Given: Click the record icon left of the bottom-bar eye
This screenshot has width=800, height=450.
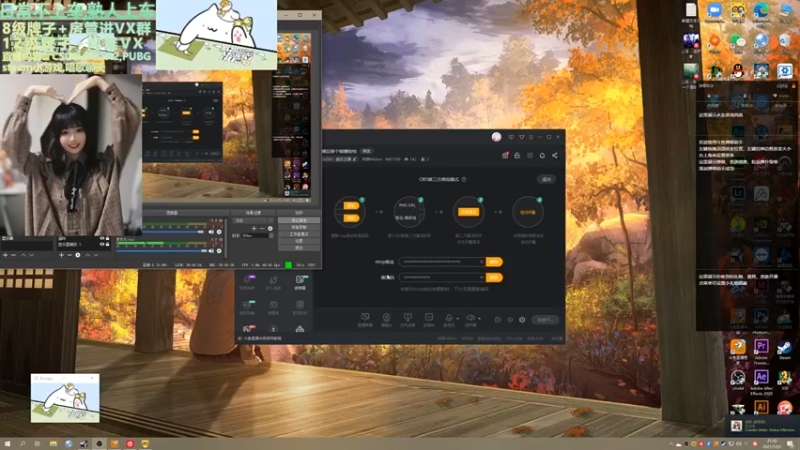Looking at the screenshot, I should [x=497, y=320].
